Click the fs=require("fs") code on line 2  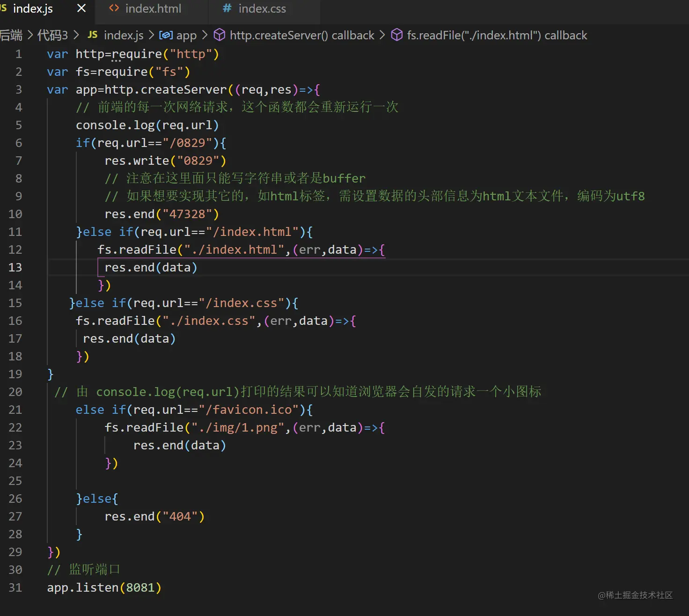(x=133, y=72)
